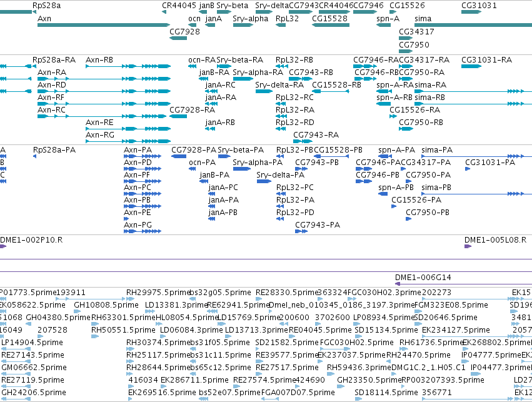Select the spn-A gene label

[x=388, y=19]
